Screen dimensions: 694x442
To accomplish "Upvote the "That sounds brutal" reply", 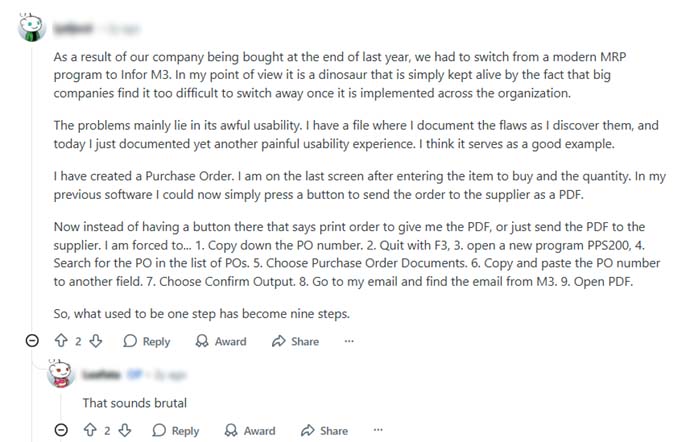I will pos(90,431).
